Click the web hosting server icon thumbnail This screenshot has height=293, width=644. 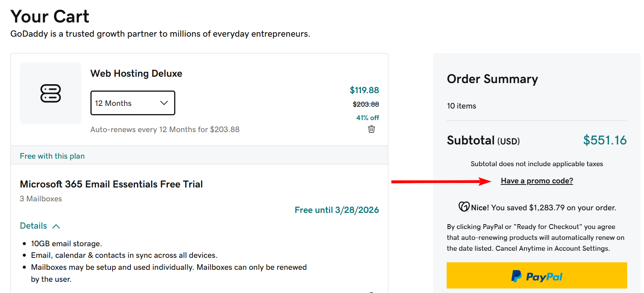(50, 93)
